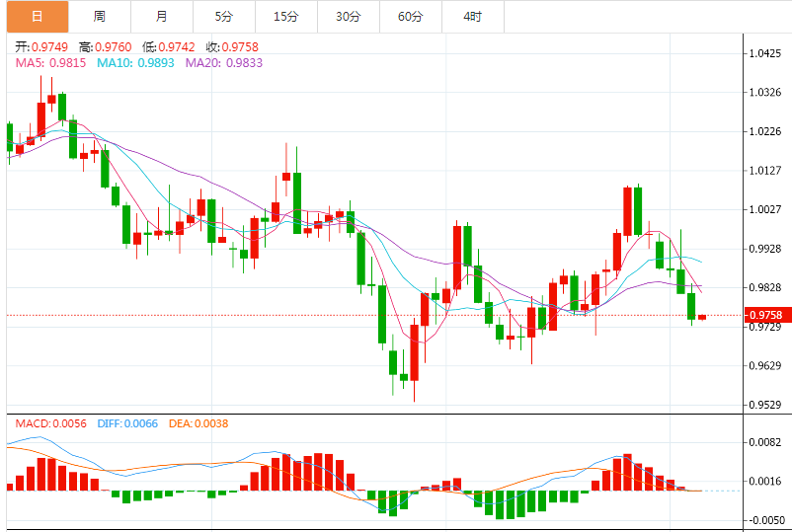
Task: Click the latest small red candlestick
Action: click(x=702, y=317)
